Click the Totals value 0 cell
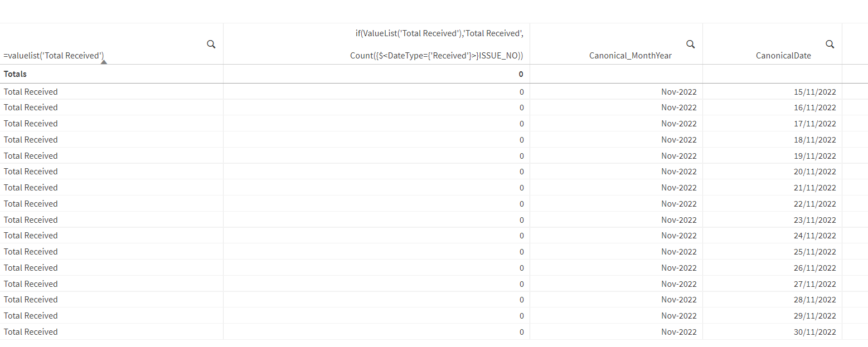 click(x=521, y=74)
